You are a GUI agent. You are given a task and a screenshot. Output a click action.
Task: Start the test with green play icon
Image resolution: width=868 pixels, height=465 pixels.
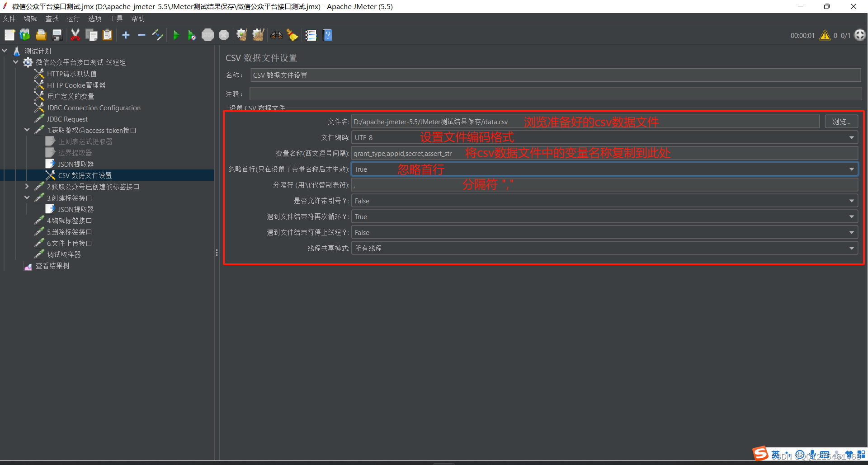point(176,35)
